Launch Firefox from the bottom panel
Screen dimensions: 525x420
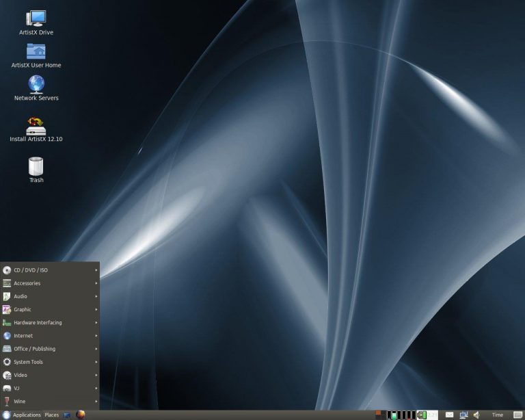click(x=81, y=415)
